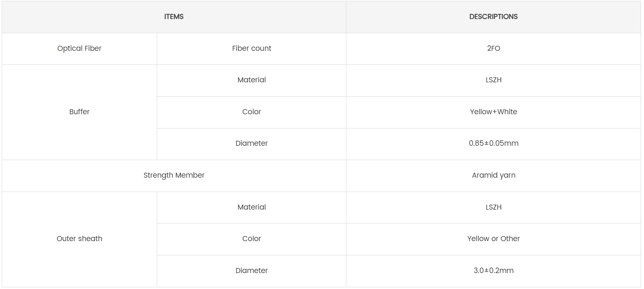Select the 2FO value cell
Viewport: 644px width, 289px height.
coord(494,48)
